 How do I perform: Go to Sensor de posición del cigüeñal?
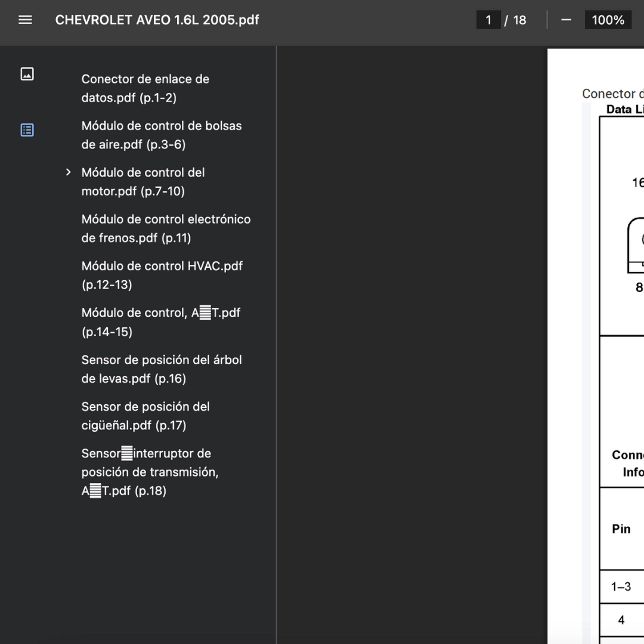pos(145,416)
